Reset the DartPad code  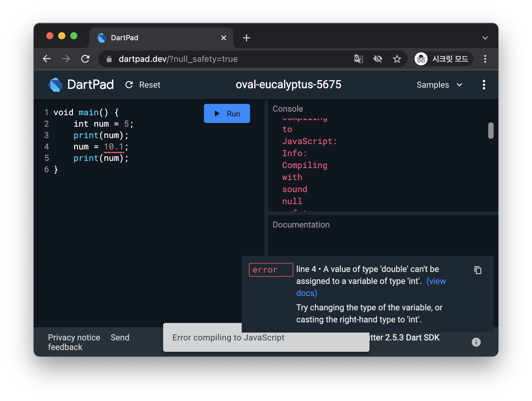coord(143,85)
